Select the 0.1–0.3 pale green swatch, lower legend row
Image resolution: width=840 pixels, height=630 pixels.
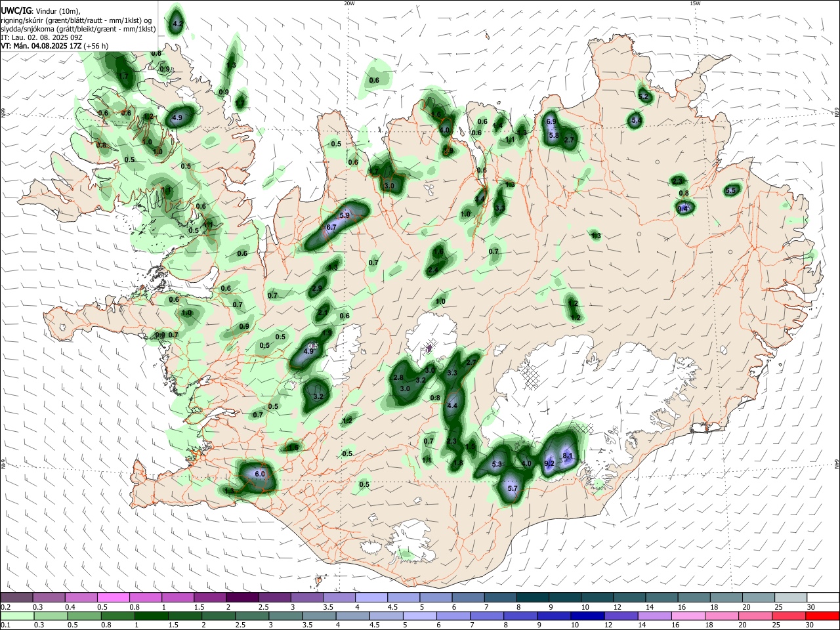(x=17, y=616)
